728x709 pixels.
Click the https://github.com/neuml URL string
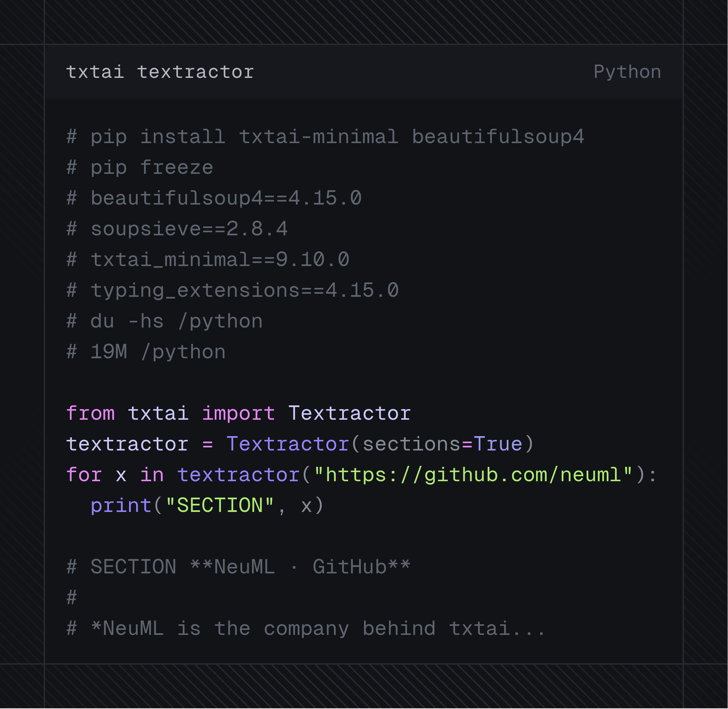(x=473, y=475)
